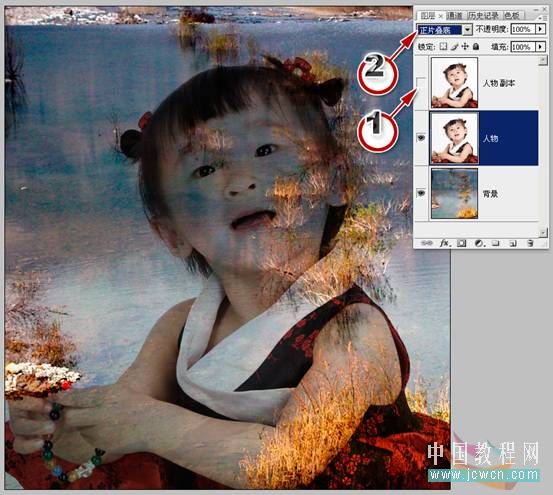Switch to the 色板 tab
The image size is (553, 495).
point(512,16)
